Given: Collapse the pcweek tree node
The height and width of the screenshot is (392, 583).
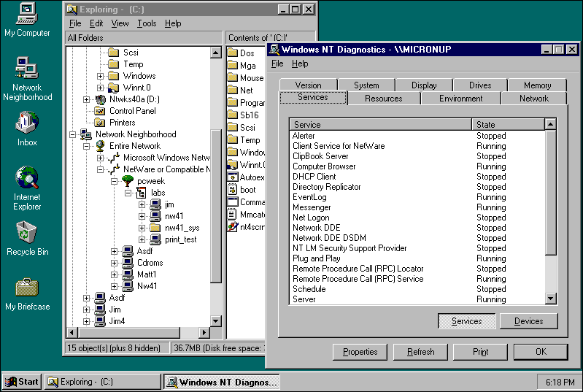Looking at the screenshot, I should click(114, 182).
